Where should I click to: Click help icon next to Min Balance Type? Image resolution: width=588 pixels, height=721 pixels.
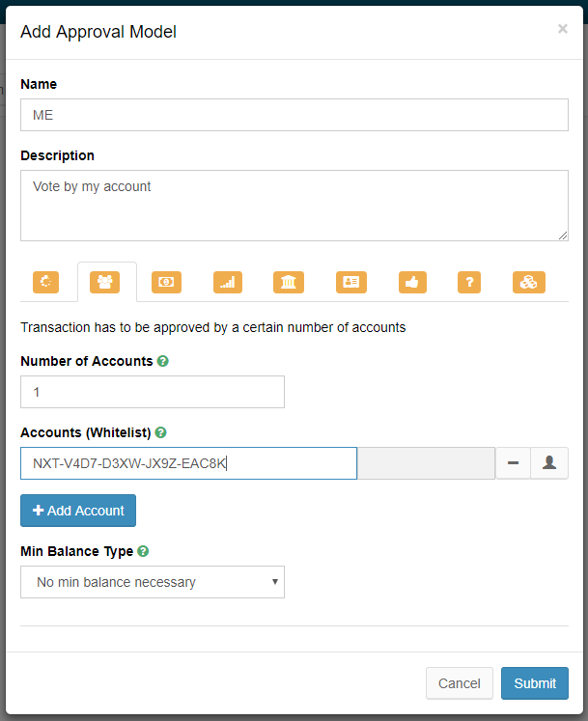click(x=143, y=551)
